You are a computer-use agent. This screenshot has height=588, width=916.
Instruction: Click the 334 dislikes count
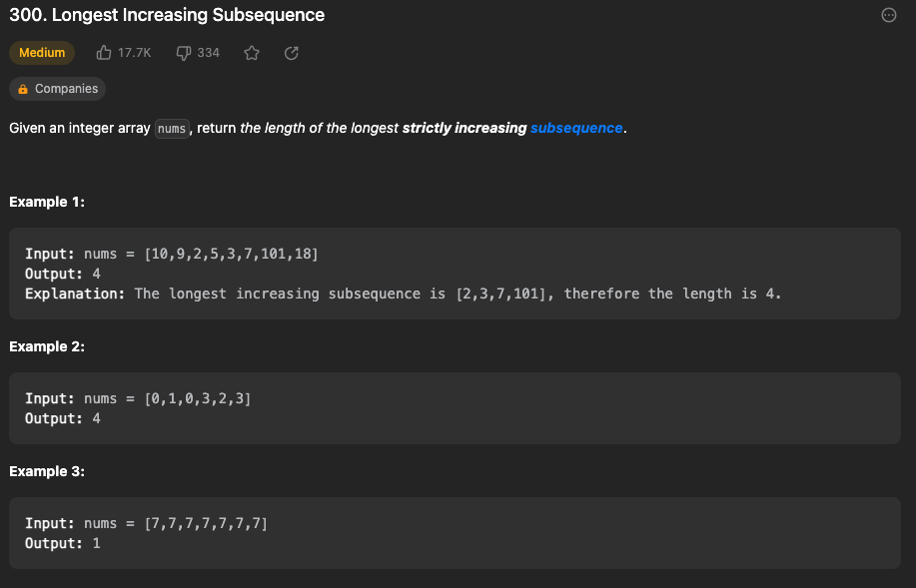click(208, 53)
